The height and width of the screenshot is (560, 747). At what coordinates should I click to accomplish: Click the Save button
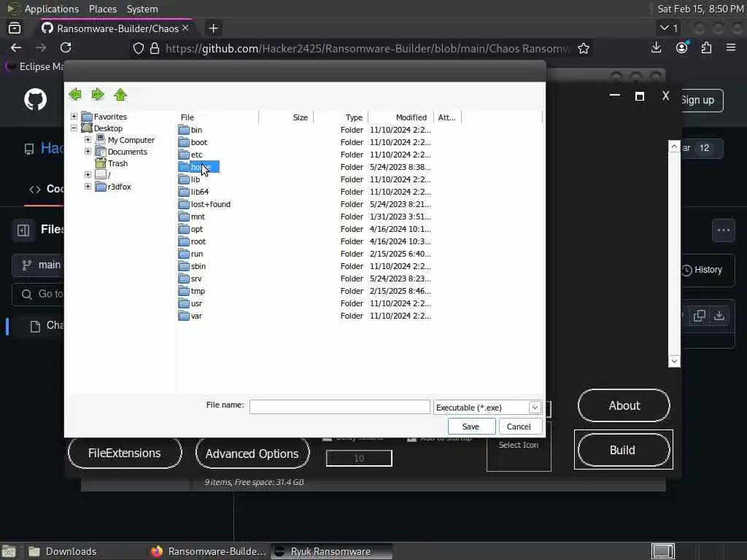coord(471,427)
